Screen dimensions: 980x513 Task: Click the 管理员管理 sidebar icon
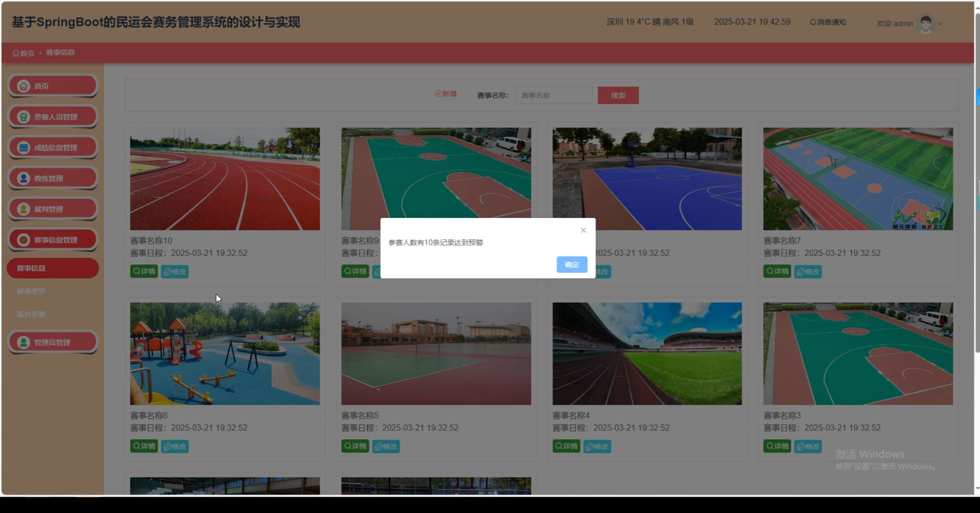(23, 342)
